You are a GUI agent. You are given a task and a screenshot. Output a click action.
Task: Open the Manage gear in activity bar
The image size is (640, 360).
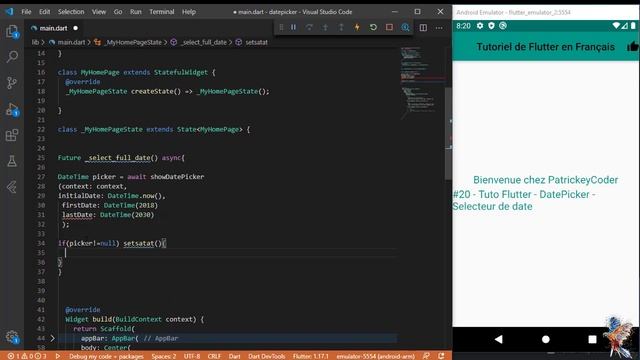12,337
